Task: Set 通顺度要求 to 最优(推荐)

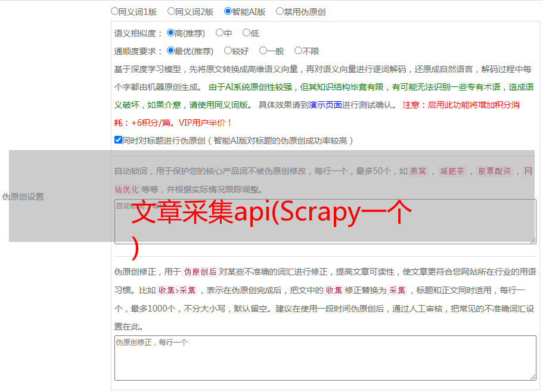Action: pyautogui.click(x=170, y=51)
